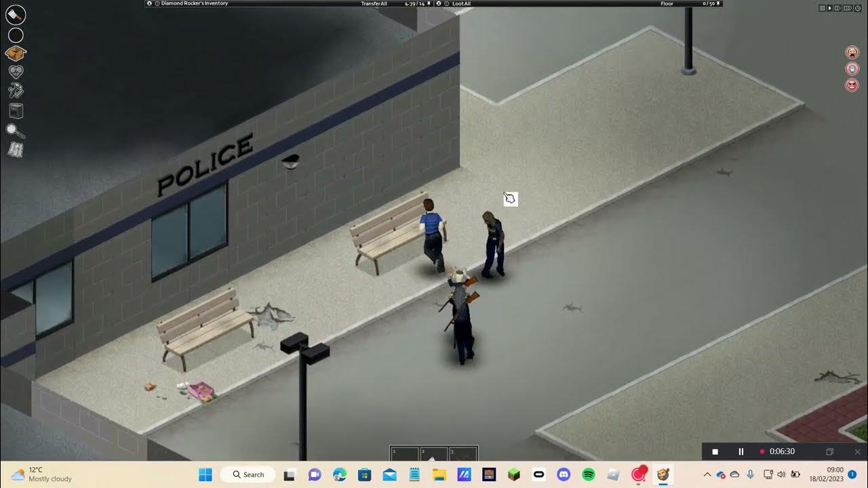Open Discord from taskbar
Viewport: 868px width, 488px height.
(x=564, y=474)
